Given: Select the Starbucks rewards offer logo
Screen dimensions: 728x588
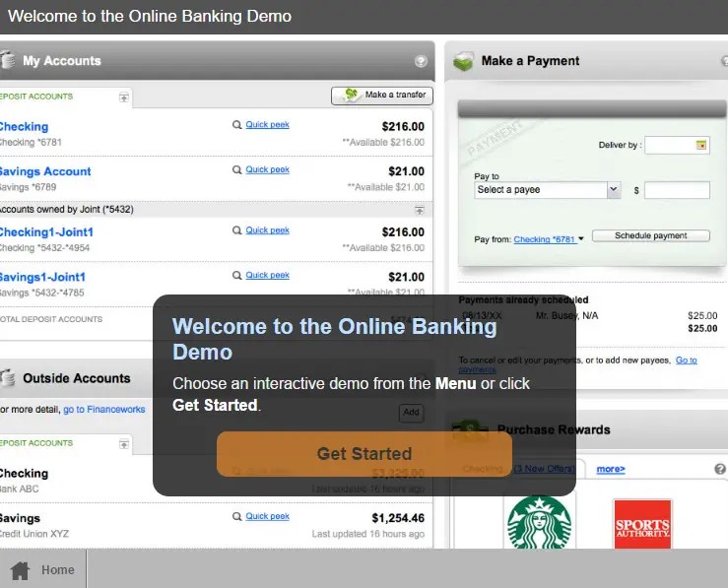Looking at the screenshot, I should point(539,522).
